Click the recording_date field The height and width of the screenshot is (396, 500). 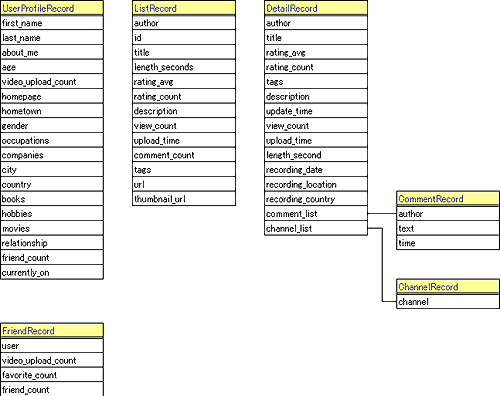coord(316,169)
